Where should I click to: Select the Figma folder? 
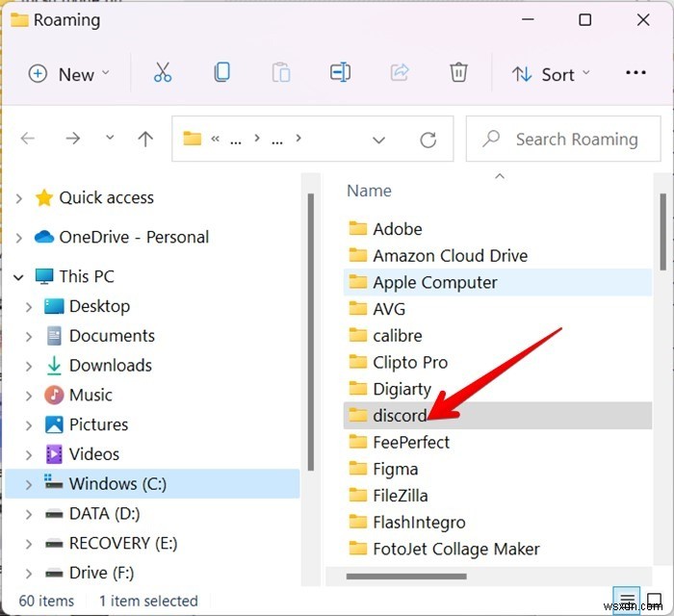click(x=498, y=469)
